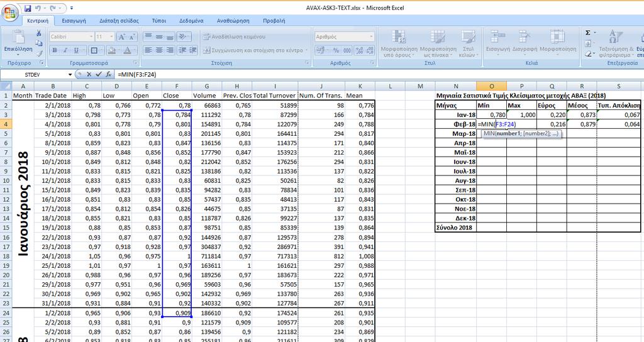Toggle align text right

(170, 50)
